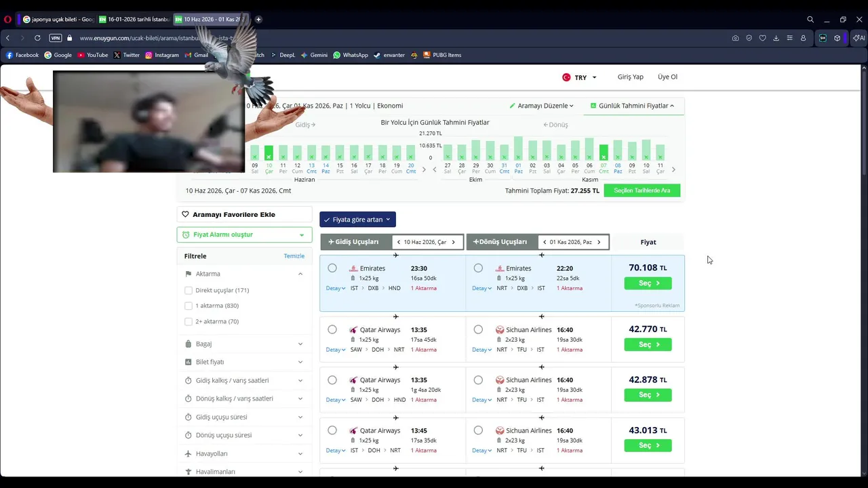Open the Opera main menu logo

point(8,20)
